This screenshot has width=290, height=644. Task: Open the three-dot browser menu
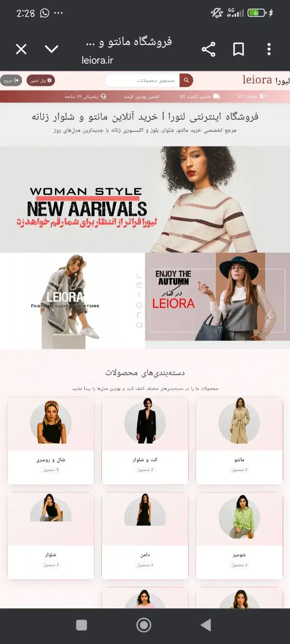[269, 49]
